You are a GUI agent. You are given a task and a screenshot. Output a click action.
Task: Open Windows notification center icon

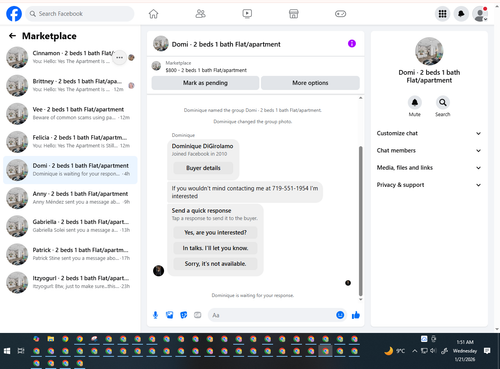(x=487, y=351)
